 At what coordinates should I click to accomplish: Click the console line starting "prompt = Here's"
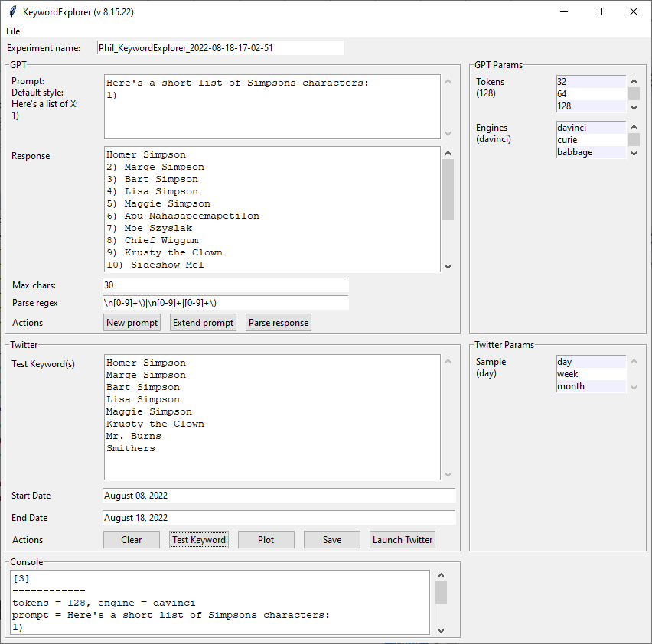[171, 615]
